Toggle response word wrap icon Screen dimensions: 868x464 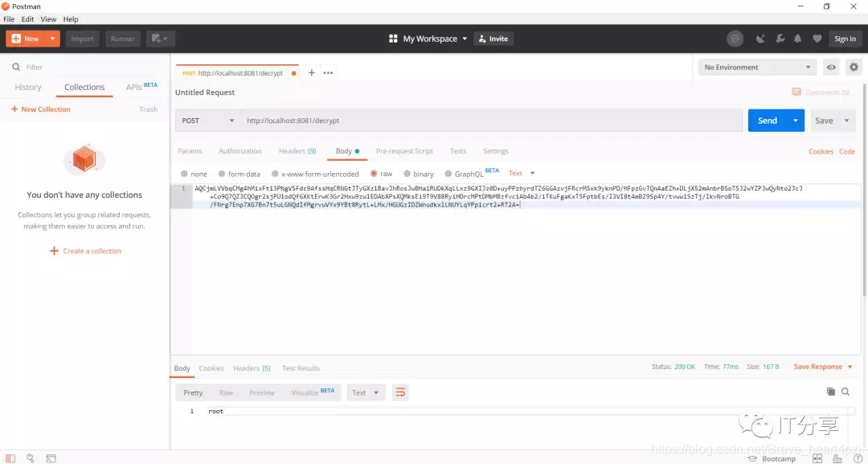pos(400,392)
